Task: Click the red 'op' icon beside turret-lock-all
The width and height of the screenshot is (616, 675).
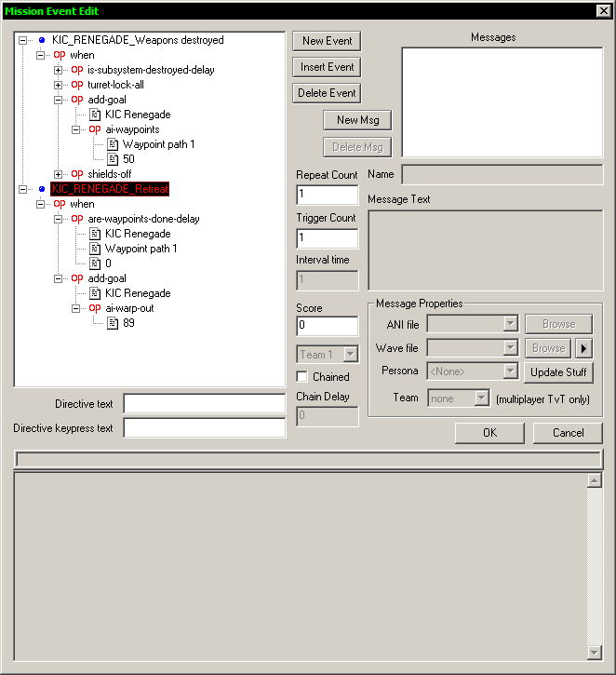Action: point(77,85)
